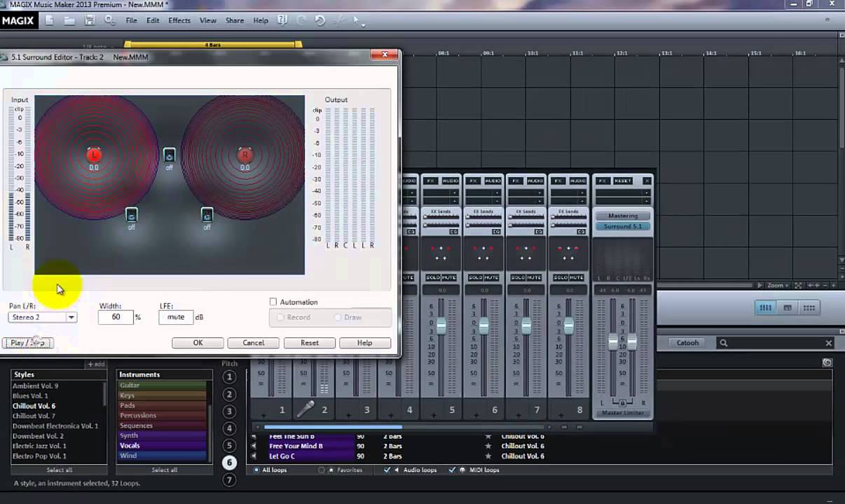Viewport: 845px width, 504px height.
Task: Select the mouse pointer mode tool
Action: pyautogui.click(x=356, y=20)
